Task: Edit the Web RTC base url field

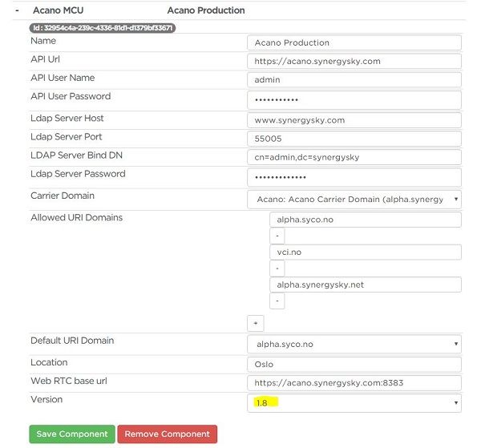Action: point(354,383)
